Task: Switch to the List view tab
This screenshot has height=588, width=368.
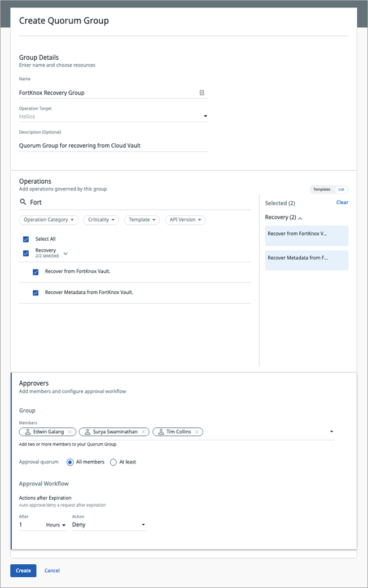Action: tap(341, 189)
